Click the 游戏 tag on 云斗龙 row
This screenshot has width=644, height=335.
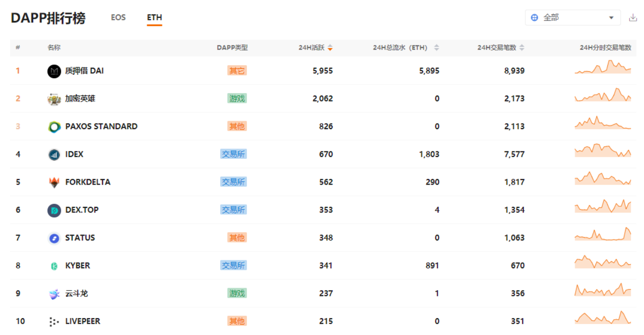coord(237,293)
